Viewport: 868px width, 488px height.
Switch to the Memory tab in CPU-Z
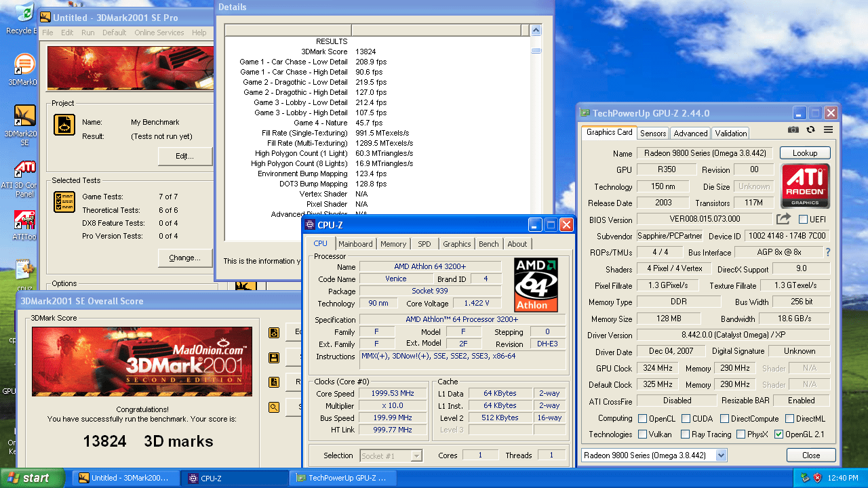coord(393,244)
